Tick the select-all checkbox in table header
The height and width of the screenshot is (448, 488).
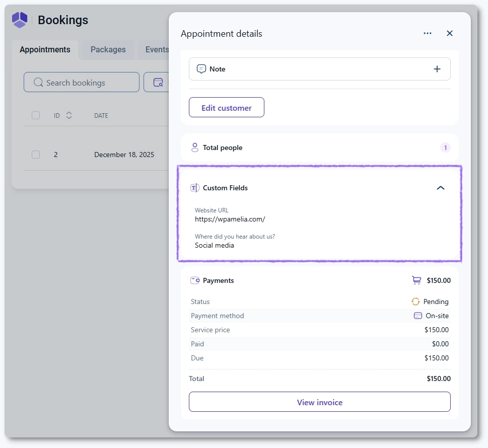[36, 115]
